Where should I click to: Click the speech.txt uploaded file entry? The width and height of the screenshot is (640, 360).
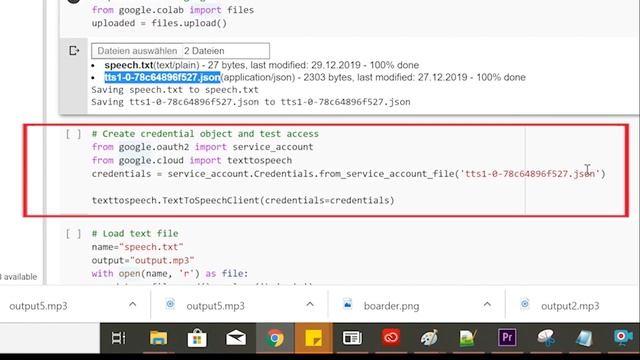[x=261, y=65]
